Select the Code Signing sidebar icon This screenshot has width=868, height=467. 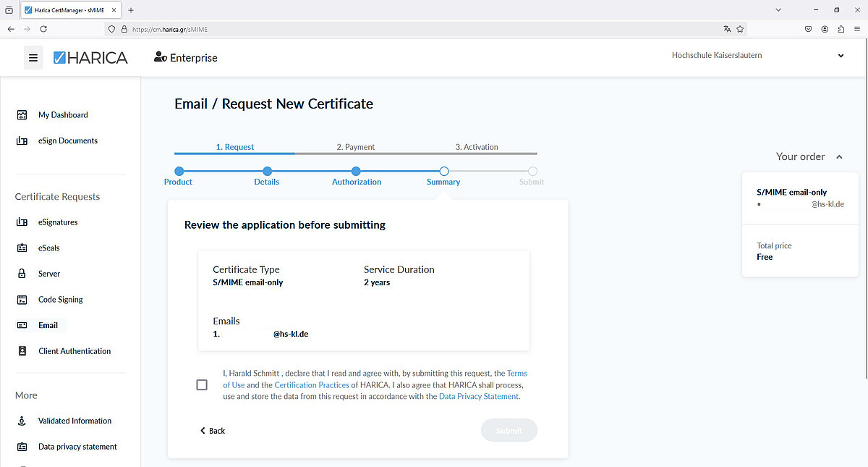22,300
